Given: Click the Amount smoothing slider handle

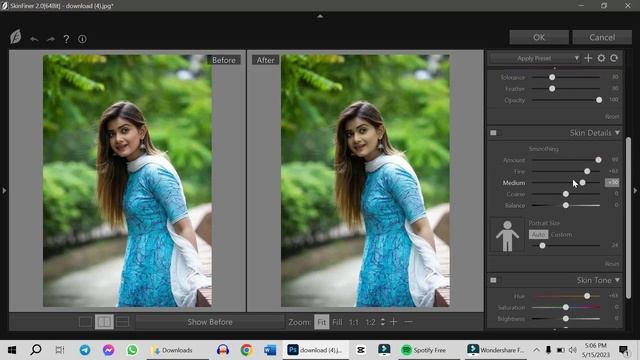Looking at the screenshot, I should click(x=598, y=160).
